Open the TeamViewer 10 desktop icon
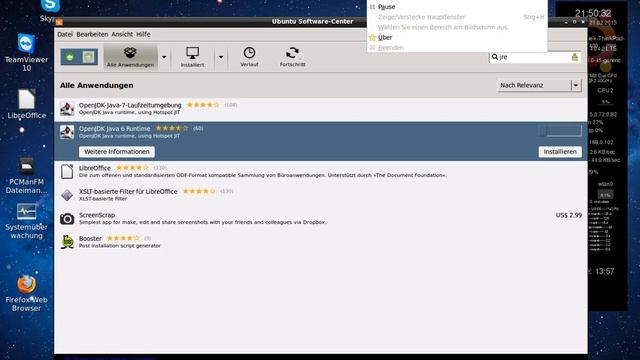This screenshot has height=360, width=640. (26, 52)
